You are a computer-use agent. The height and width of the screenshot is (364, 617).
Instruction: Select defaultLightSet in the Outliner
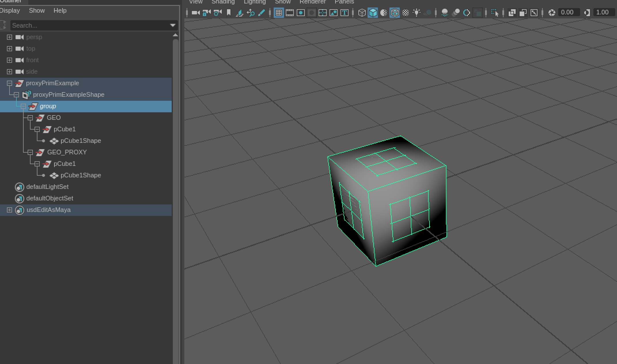[x=47, y=187]
